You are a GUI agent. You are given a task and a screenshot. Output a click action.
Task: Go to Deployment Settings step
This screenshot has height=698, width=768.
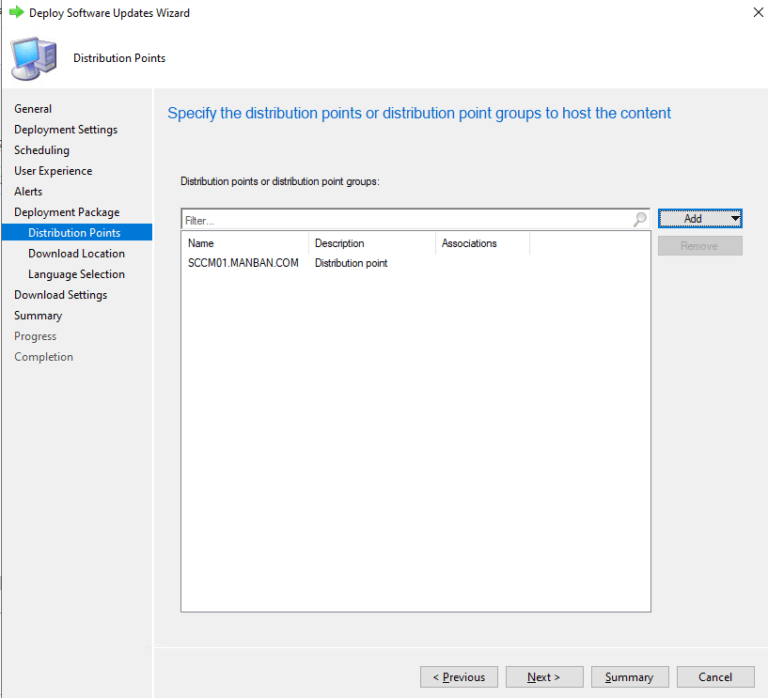(x=66, y=129)
